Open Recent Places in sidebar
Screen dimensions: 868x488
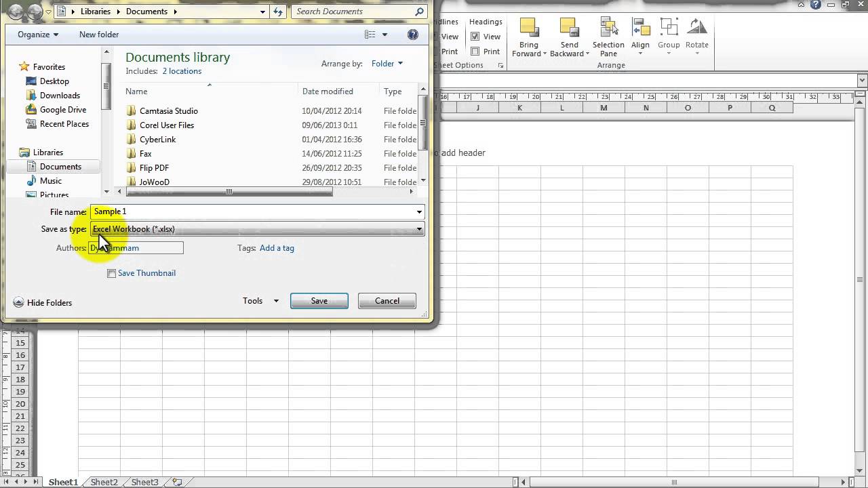[64, 124]
